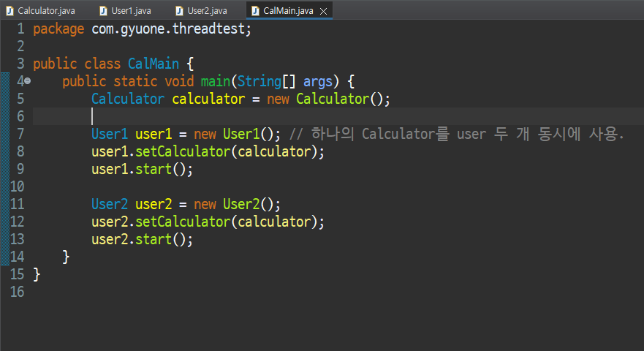
Task: Click the main method name
Action: pyautogui.click(x=215, y=81)
